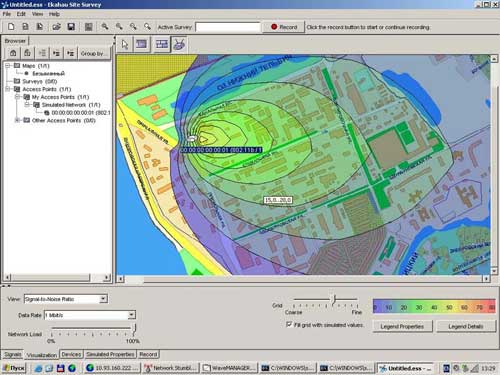Click the home icon in Browser panel

coord(13,53)
